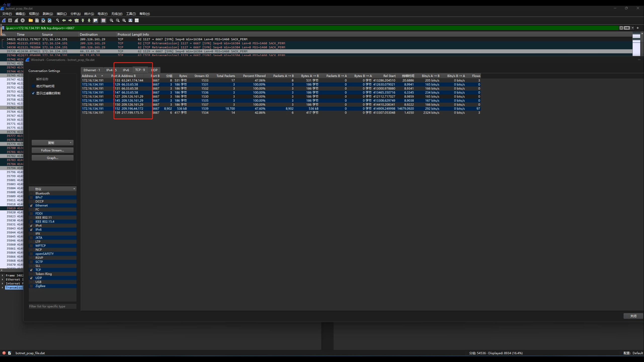
Task: Click the start capture shark fin icon
Action: coord(4,20)
